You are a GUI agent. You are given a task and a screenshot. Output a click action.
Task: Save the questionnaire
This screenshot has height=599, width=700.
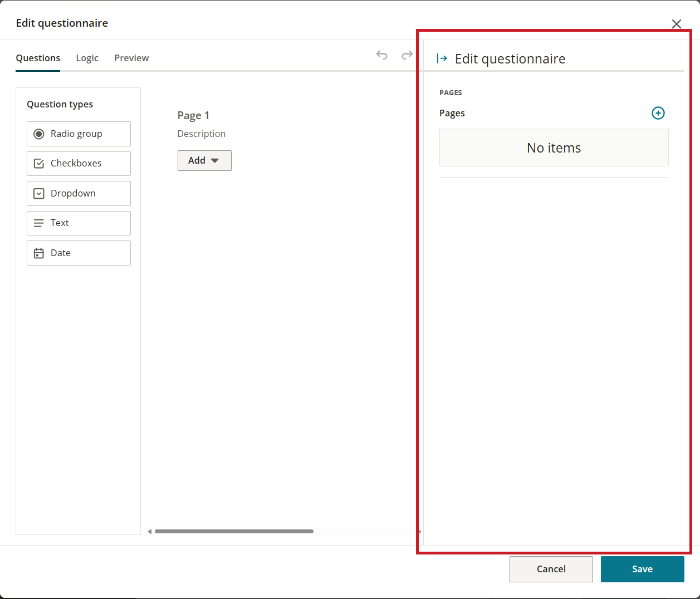pos(642,569)
